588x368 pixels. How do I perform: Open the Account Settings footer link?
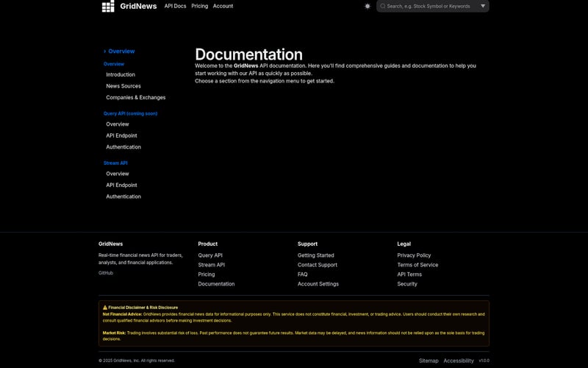click(x=318, y=284)
